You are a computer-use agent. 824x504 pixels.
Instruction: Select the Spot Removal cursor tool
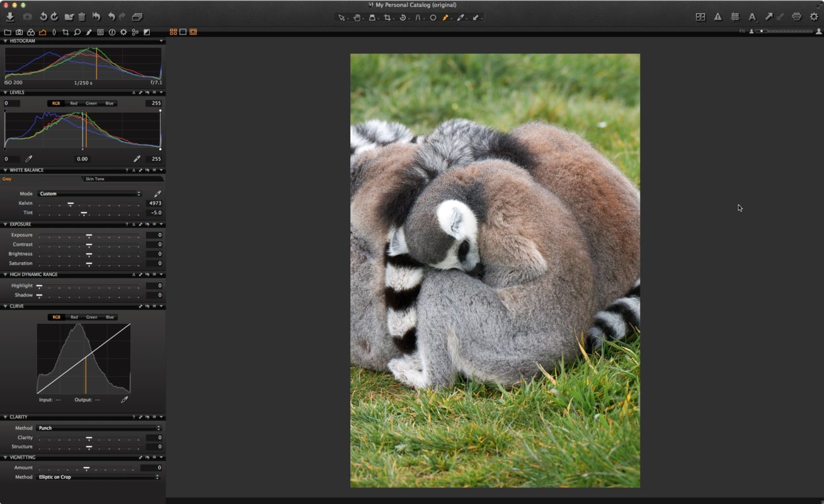(433, 18)
